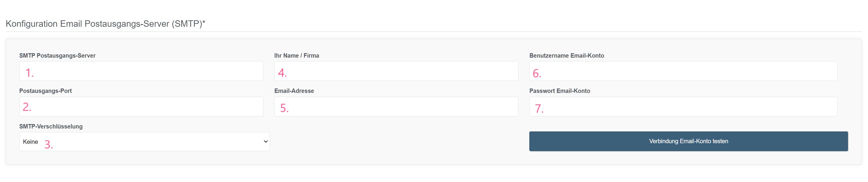Screen dimensions: 868x182
Task: Focus the Benutzername Email-Konto field
Action: pos(683,71)
